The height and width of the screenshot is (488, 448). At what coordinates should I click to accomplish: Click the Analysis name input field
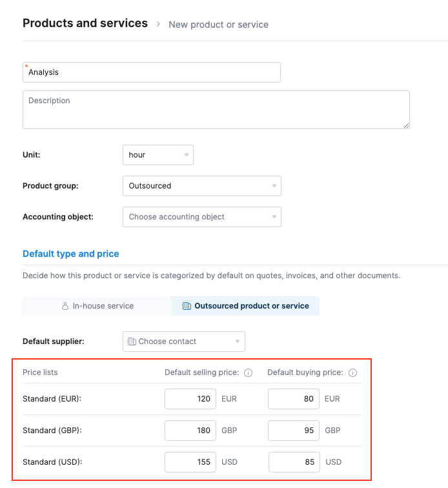tap(152, 72)
